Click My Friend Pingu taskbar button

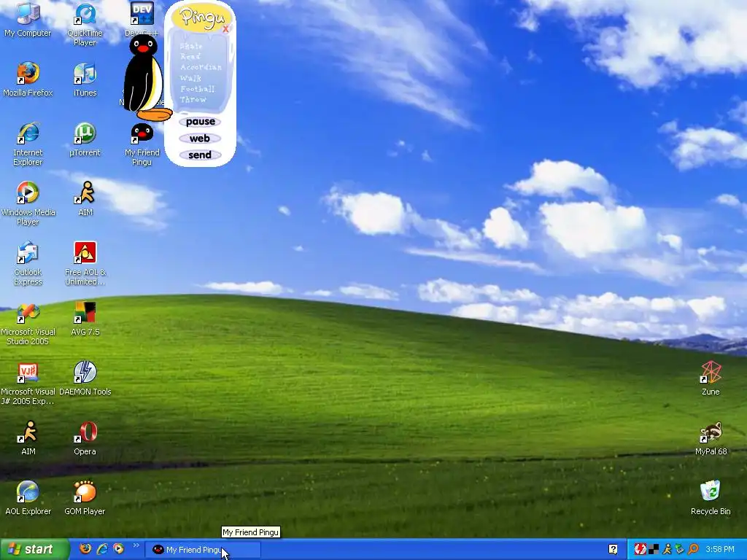203,550
